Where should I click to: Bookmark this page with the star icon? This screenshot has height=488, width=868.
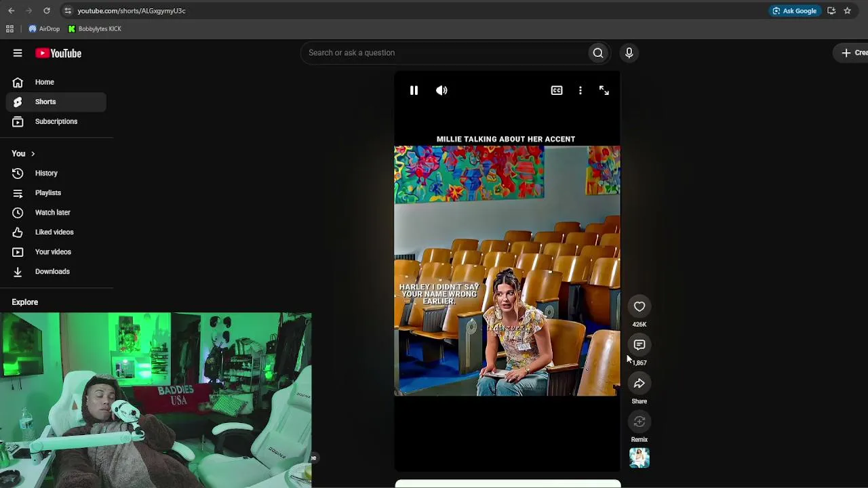[847, 11]
